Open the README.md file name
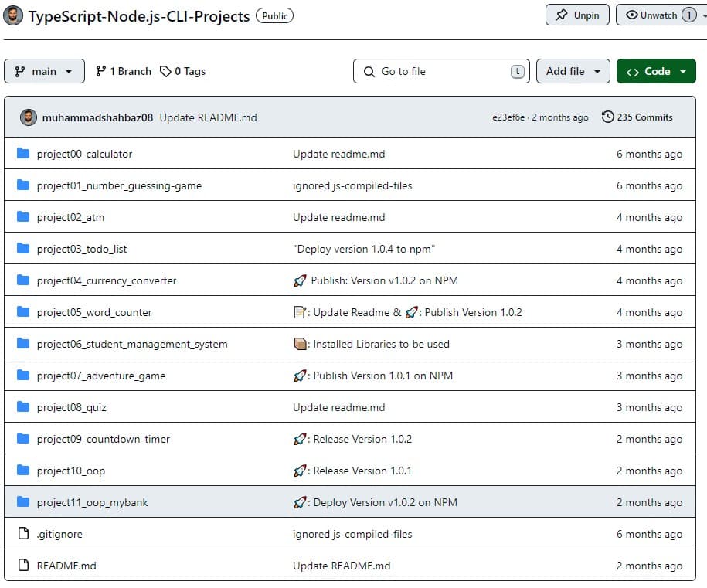Screen dimensions: 707x588 coord(66,566)
